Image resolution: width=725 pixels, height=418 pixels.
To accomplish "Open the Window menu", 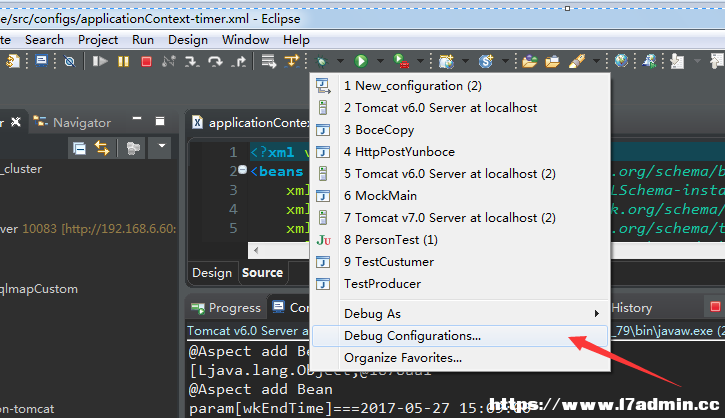I will 246,40.
